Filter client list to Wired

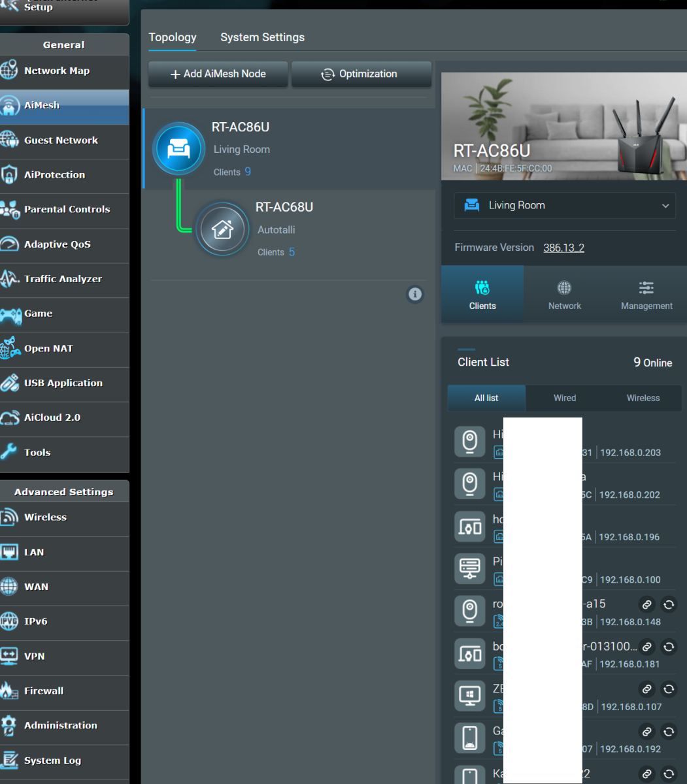tap(565, 398)
